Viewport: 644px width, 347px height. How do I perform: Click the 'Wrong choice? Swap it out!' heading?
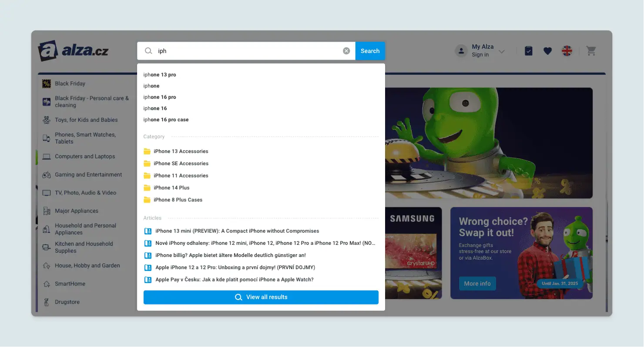(x=493, y=227)
